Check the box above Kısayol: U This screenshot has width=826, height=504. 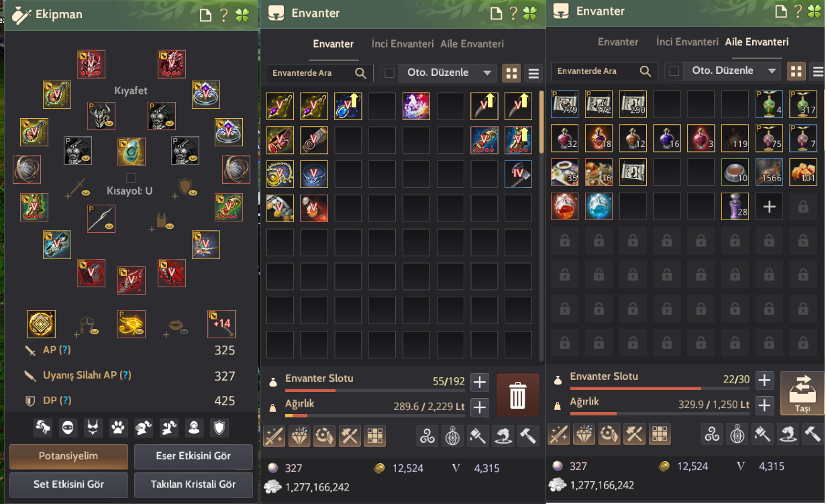click(131, 178)
